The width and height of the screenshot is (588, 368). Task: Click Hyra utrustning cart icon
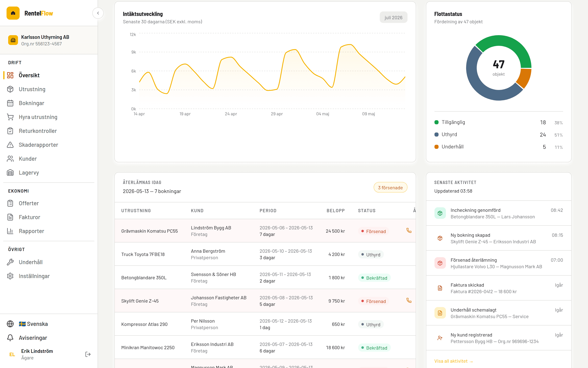coord(10,117)
